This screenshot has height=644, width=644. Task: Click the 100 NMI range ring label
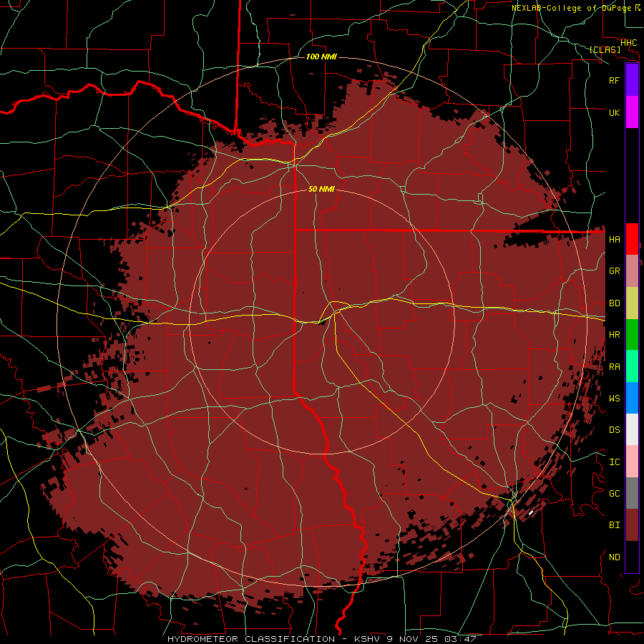(x=321, y=57)
